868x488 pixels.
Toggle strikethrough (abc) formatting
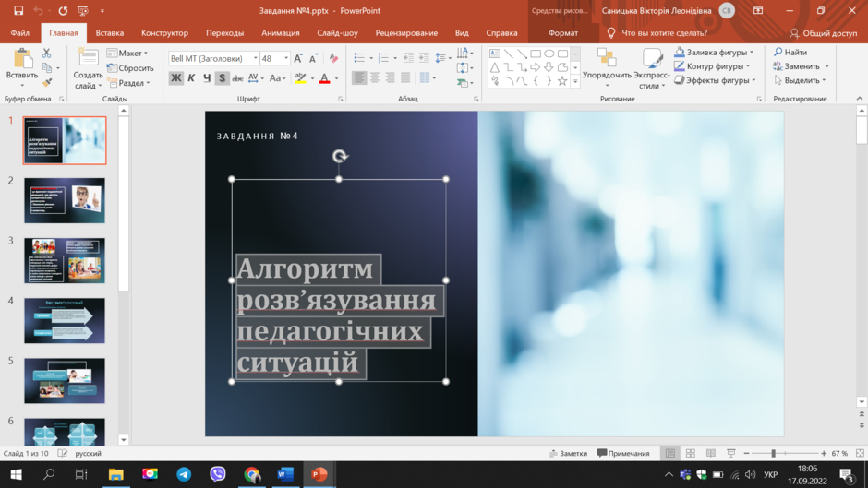tap(237, 78)
